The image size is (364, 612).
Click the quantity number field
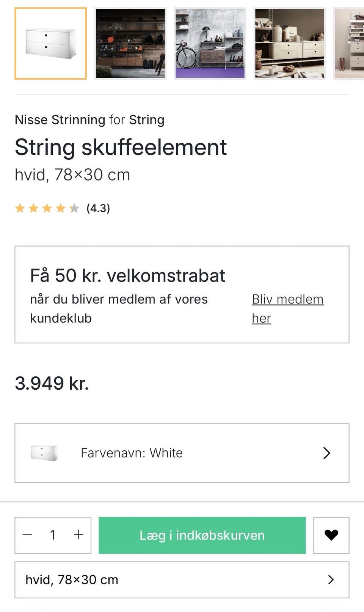pyautogui.click(x=53, y=535)
